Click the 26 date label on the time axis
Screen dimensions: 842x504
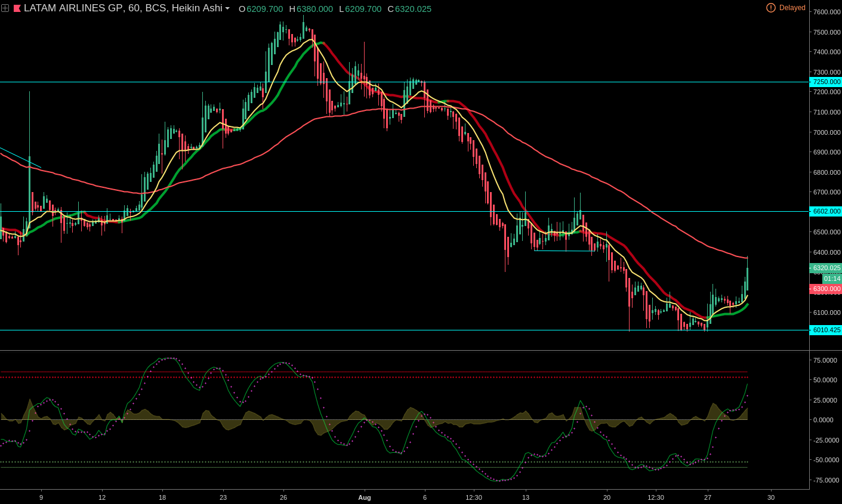[283, 497]
